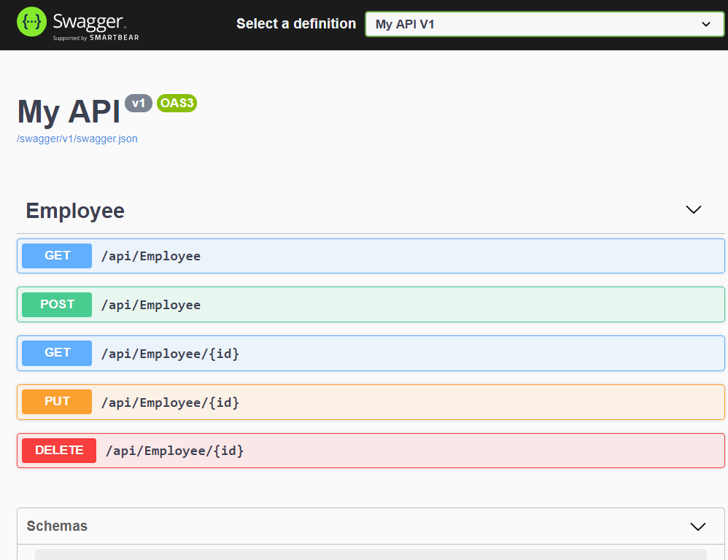
Task: Click the red DELETE method badge
Action: pyautogui.click(x=59, y=451)
